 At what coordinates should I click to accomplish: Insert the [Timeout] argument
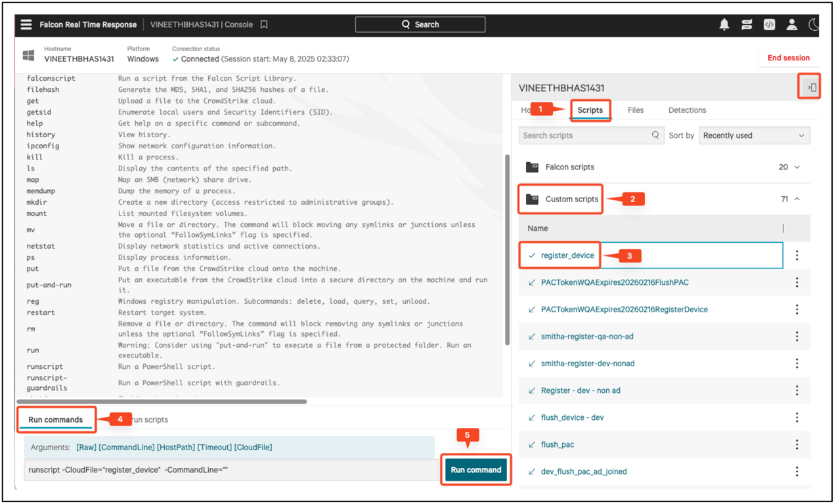[214, 447]
